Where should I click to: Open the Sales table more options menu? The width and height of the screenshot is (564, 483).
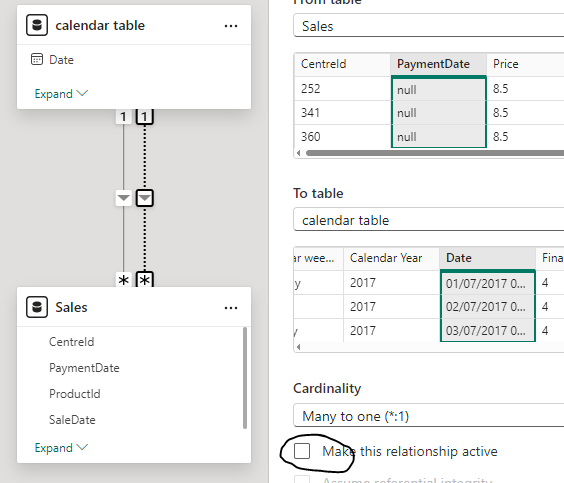tap(231, 308)
